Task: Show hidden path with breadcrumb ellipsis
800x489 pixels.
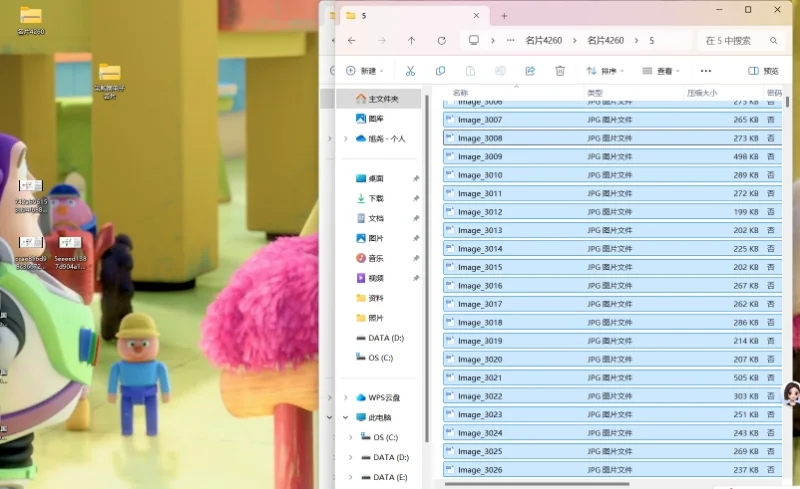Action: click(510, 40)
